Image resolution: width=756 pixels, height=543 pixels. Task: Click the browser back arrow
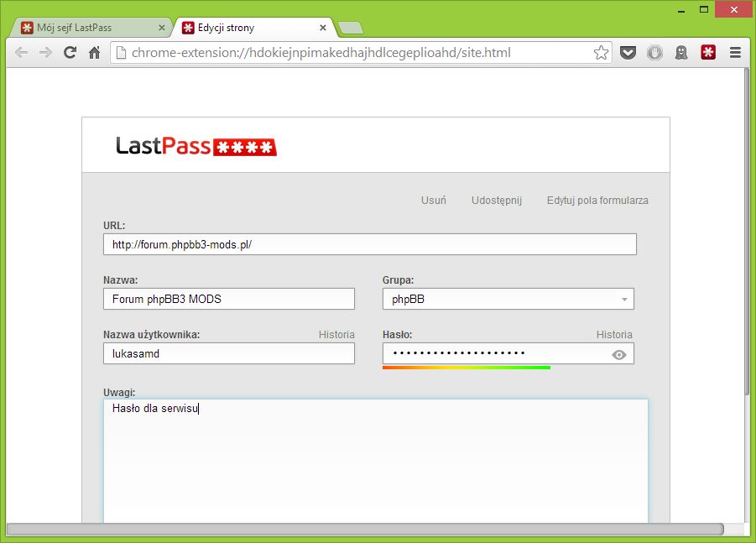tap(21, 53)
